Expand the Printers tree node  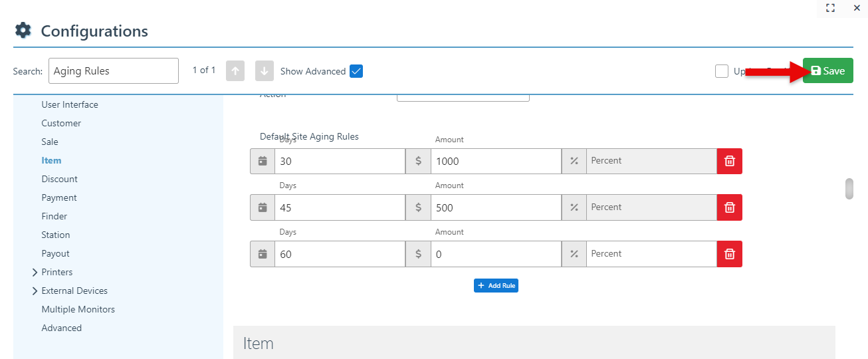pyautogui.click(x=35, y=272)
